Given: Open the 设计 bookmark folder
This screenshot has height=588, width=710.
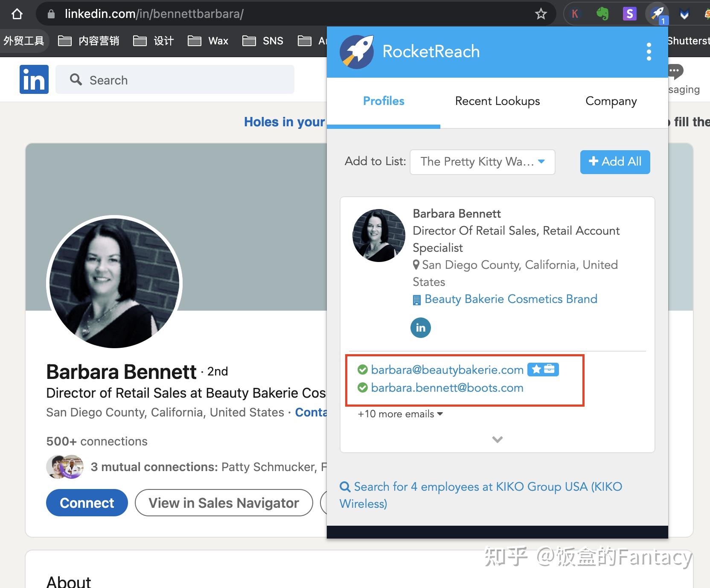Looking at the screenshot, I should click(154, 41).
